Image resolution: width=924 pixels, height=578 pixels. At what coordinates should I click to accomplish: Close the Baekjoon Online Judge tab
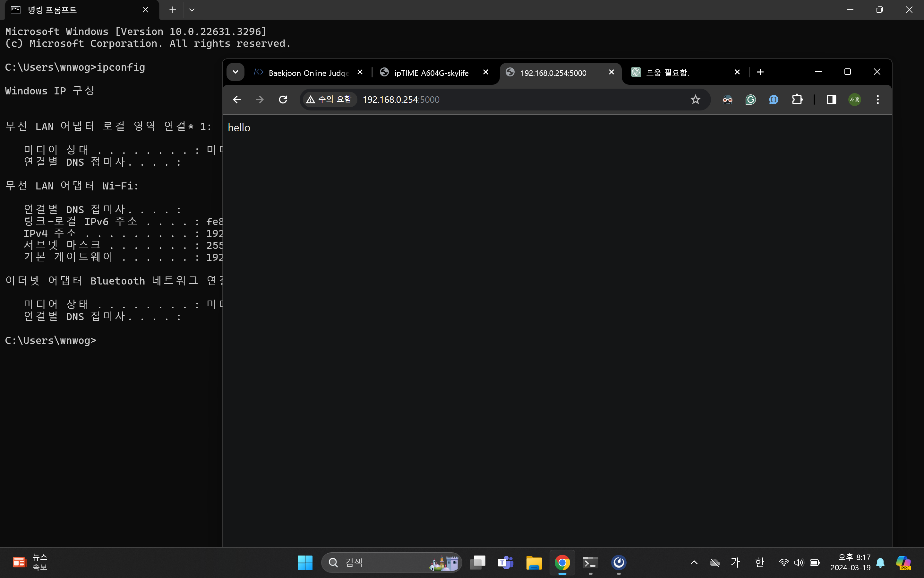[x=360, y=72]
